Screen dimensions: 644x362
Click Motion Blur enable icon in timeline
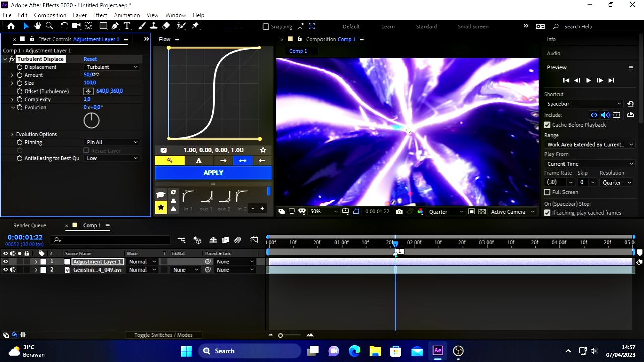point(238,240)
